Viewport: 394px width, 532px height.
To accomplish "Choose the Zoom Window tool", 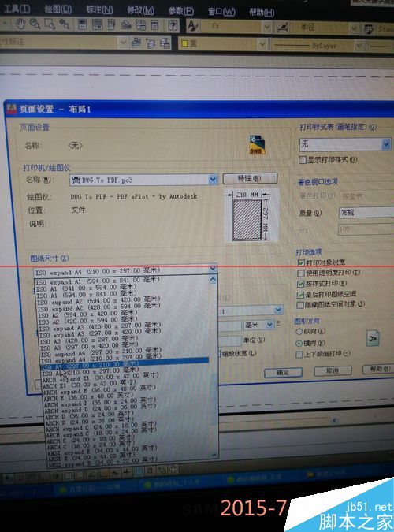I will [50, 24].
